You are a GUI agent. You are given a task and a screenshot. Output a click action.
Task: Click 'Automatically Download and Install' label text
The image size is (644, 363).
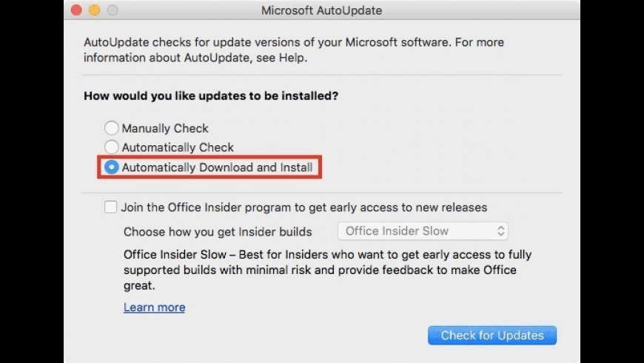[x=218, y=168]
